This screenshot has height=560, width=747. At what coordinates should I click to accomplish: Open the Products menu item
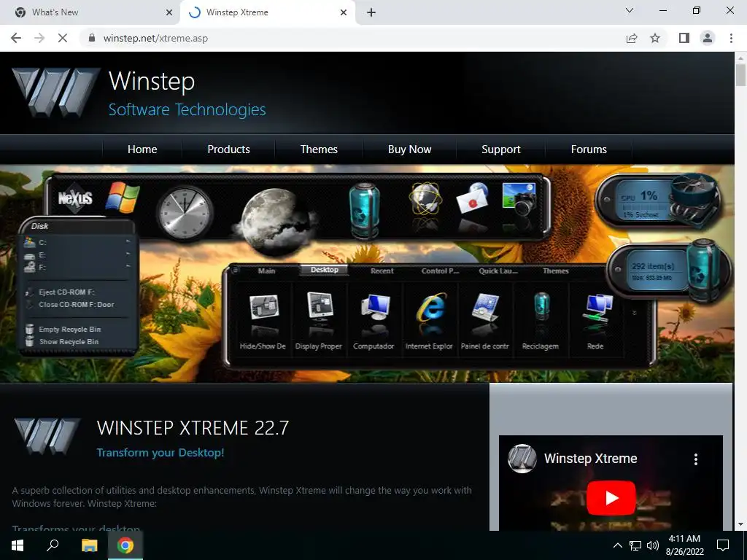(228, 149)
